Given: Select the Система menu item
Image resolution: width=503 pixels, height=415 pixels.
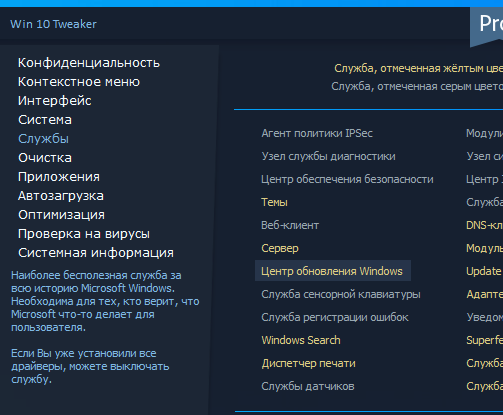Looking at the screenshot, I should click(x=45, y=120).
